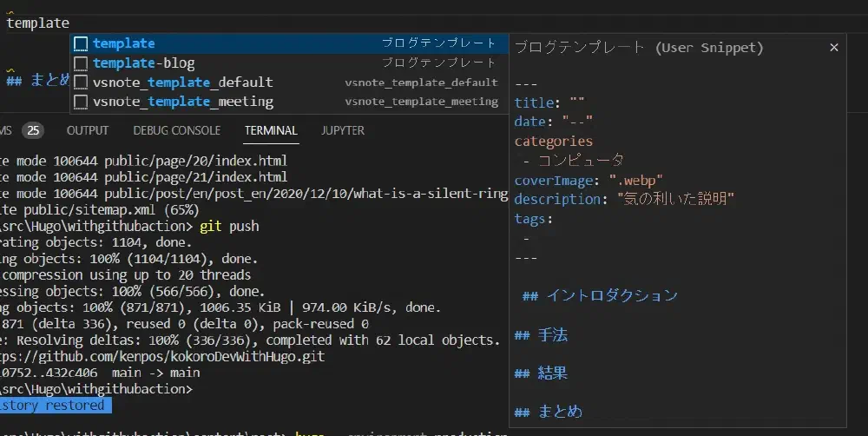The width and height of the screenshot is (868, 436).
Task: Click 'compression using up to 20 threads' line
Action: pyautogui.click(x=127, y=274)
